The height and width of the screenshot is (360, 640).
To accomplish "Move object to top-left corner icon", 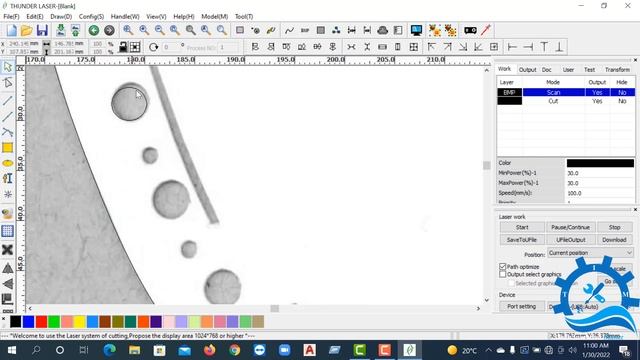I will (x=431, y=47).
